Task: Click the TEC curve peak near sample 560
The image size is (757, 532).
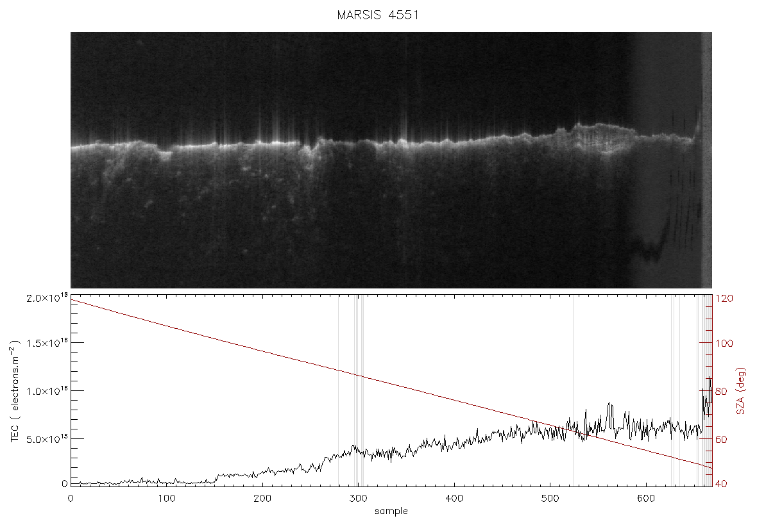Action: tap(609, 403)
